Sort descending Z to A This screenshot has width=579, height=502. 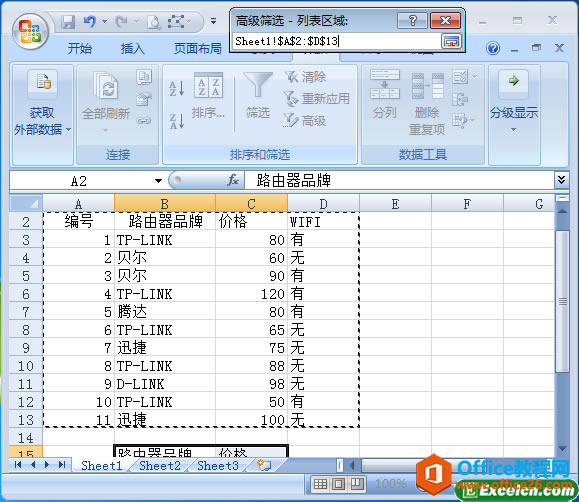pyautogui.click(x=177, y=121)
